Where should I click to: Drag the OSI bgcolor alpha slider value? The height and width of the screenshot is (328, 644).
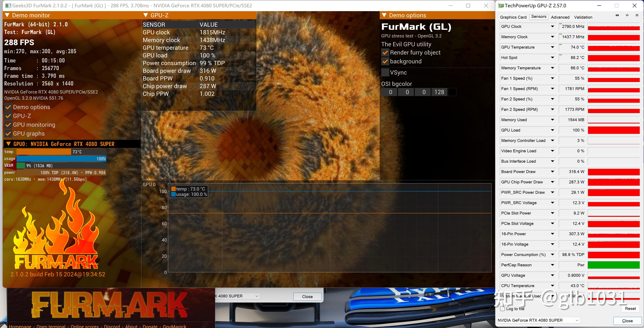tap(440, 92)
